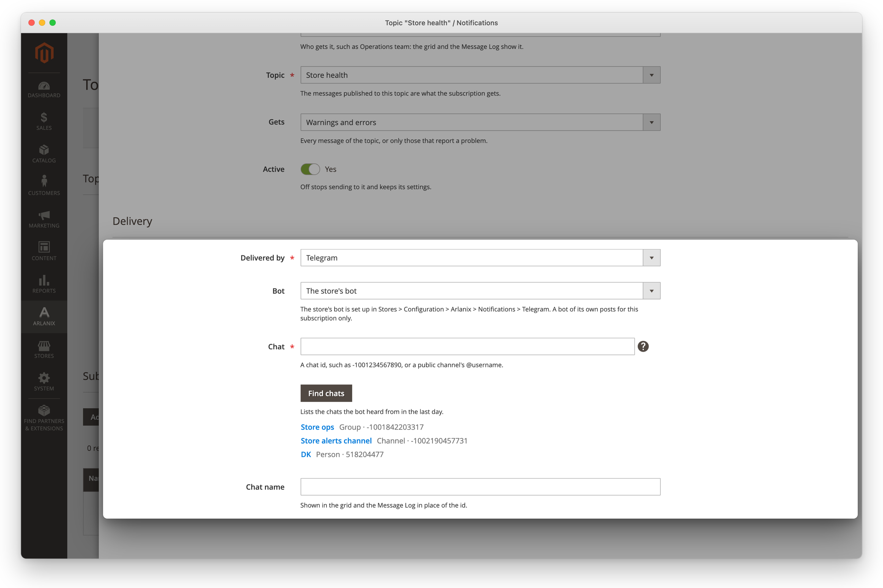
Task: Focus the Chat name input field
Action: click(480, 487)
